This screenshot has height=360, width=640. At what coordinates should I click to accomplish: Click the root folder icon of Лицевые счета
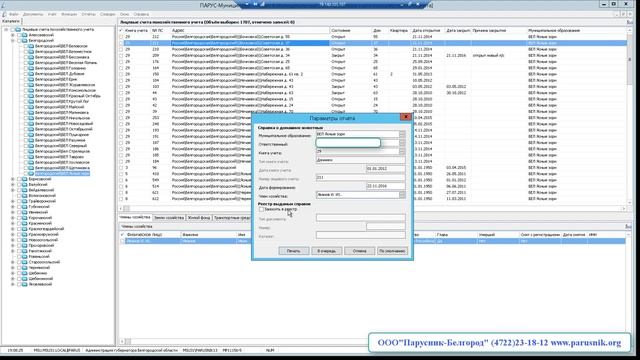click(18, 29)
